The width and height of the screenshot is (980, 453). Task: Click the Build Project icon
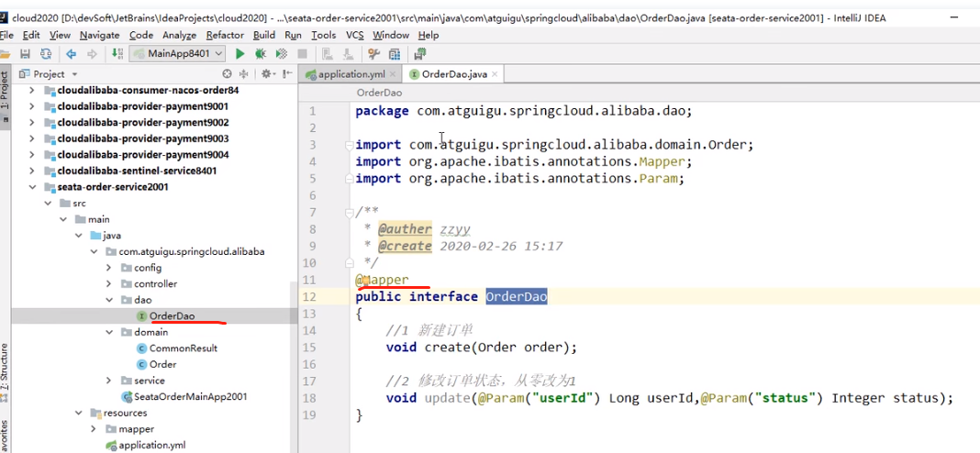(x=117, y=54)
